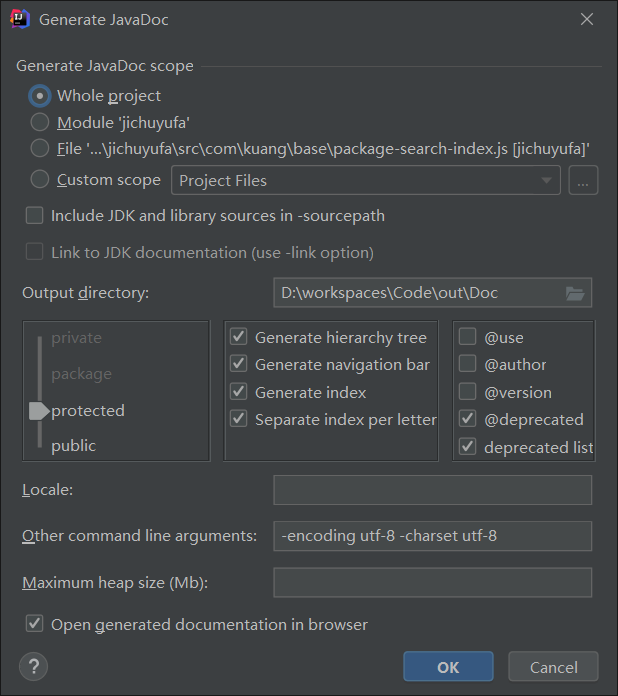Tick the @author checkbox

point(467,364)
